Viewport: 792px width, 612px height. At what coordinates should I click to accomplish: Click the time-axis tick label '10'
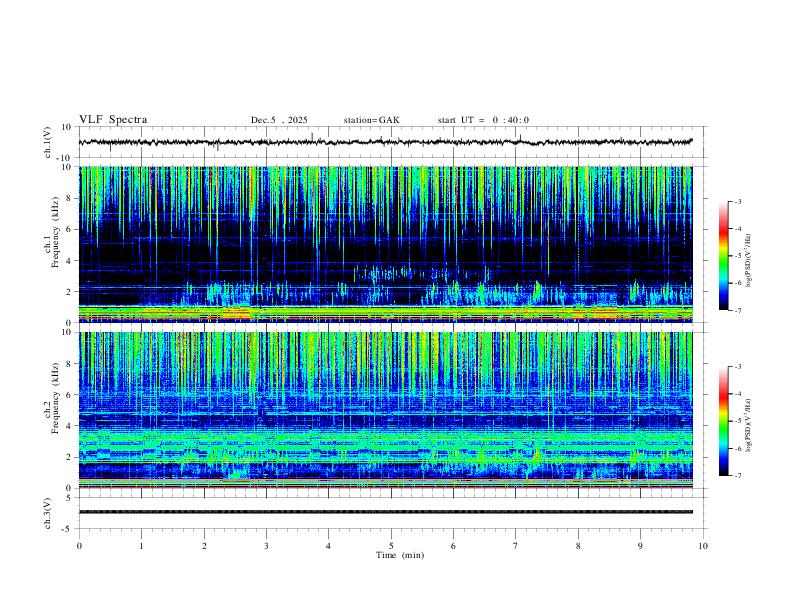703,546
